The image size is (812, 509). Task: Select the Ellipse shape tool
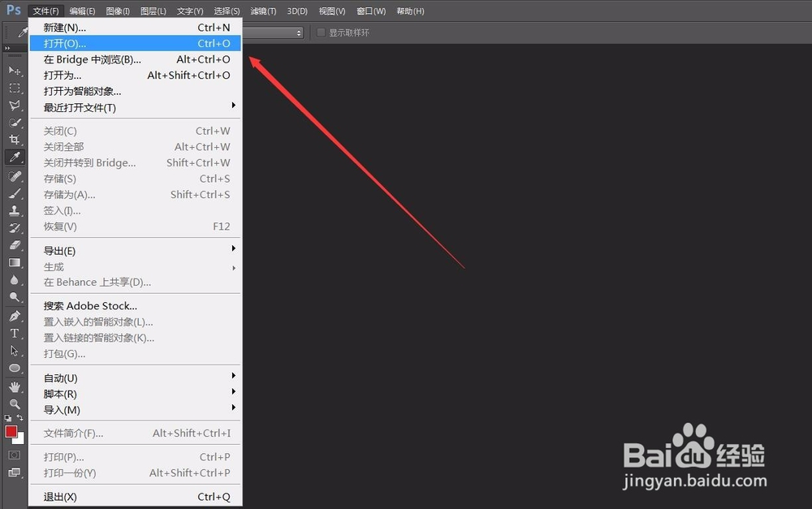click(x=15, y=369)
